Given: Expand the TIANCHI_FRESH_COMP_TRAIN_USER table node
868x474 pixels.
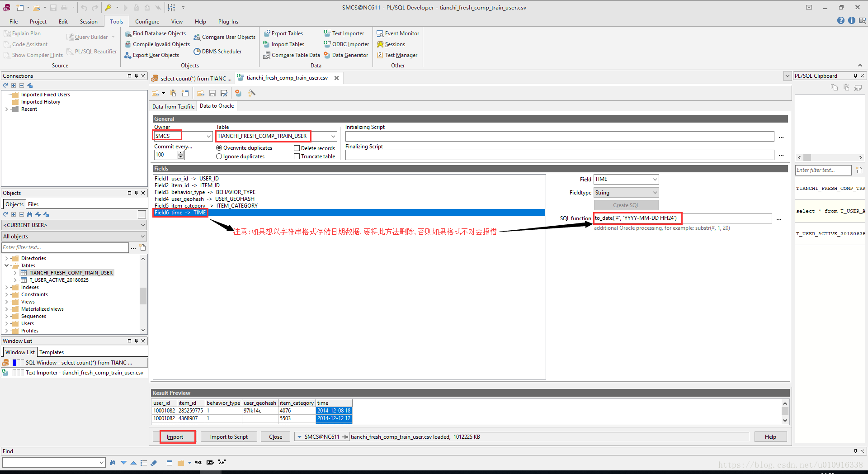Looking at the screenshot, I should pyautogui.click(x=15, y=273).
